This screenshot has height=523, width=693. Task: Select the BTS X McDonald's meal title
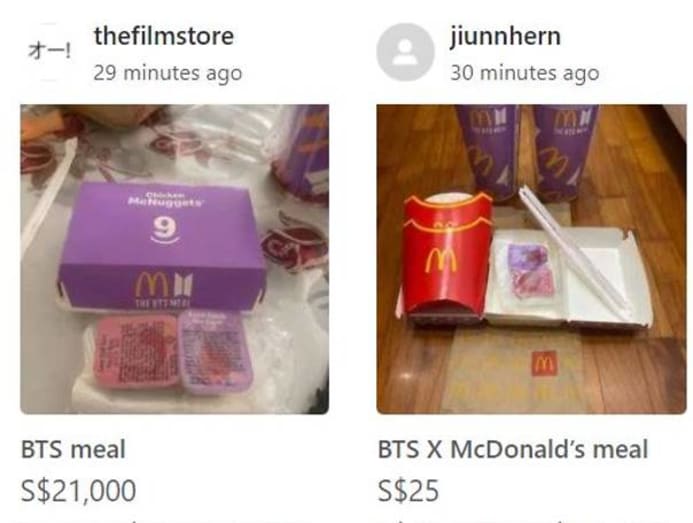click(x=513, y=449)
